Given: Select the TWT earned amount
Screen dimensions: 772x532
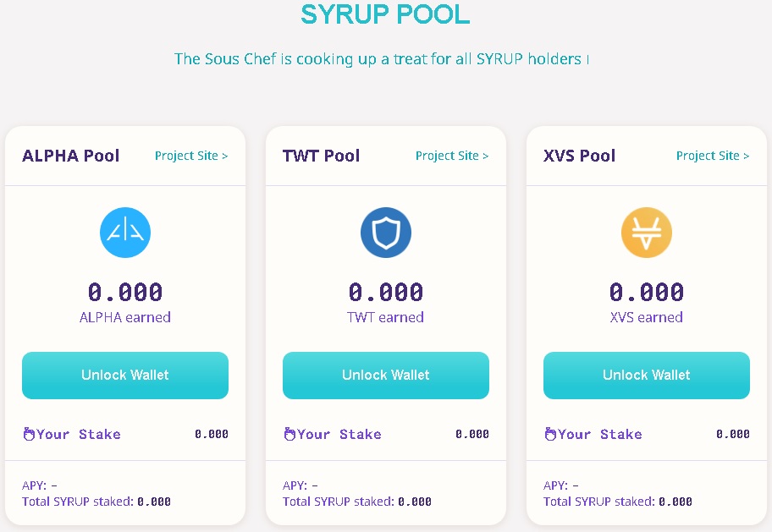Looking at the screenshot, I should coord(385,292).
